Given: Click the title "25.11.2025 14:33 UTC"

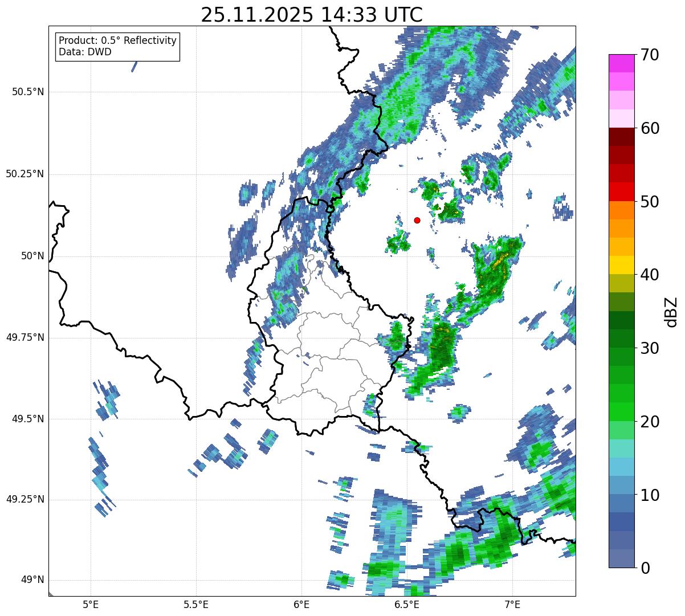Looking at the screenshot, I should (312, 15).
